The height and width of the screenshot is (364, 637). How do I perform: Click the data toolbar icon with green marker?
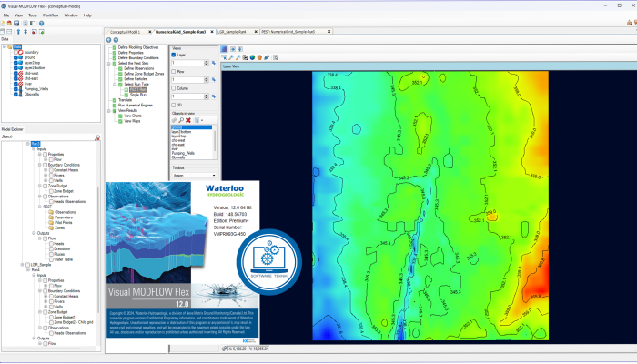point(42,31)
